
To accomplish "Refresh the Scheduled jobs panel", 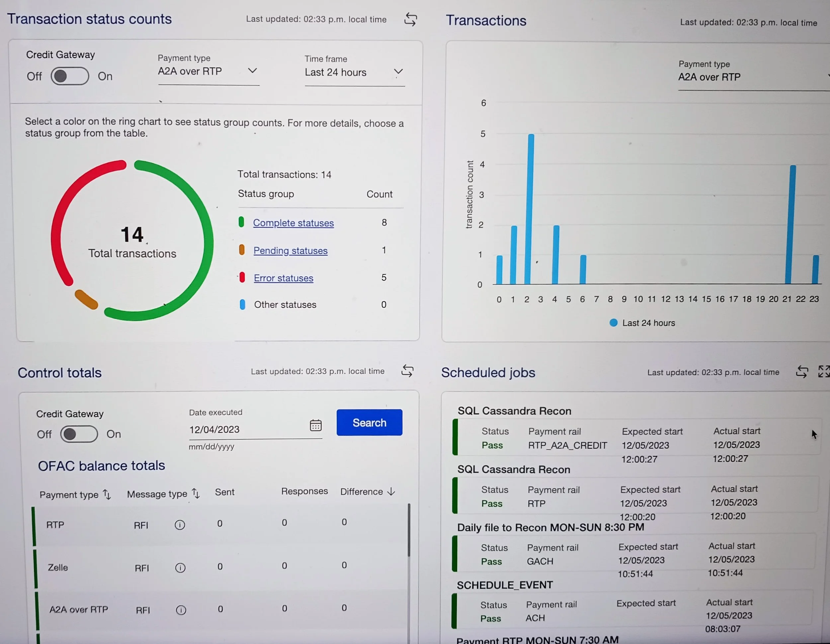I will (x=802, y=371).
